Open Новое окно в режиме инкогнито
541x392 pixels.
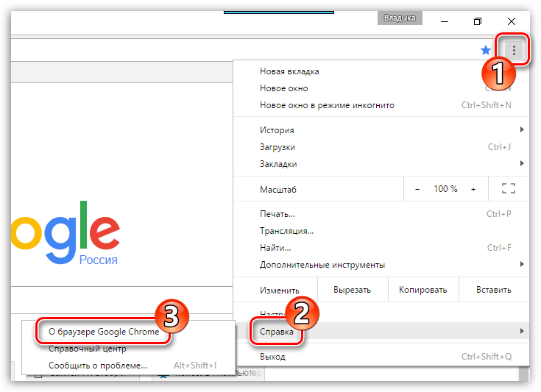[x=381, y=105]
